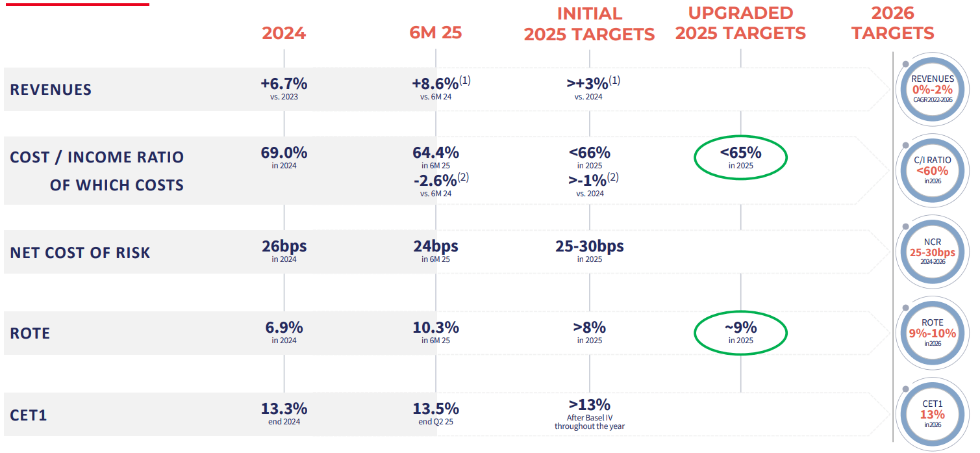Click the OF WHICH COSTS sub-row label
This screenshot has height=453, width=980.
(117, 185)
